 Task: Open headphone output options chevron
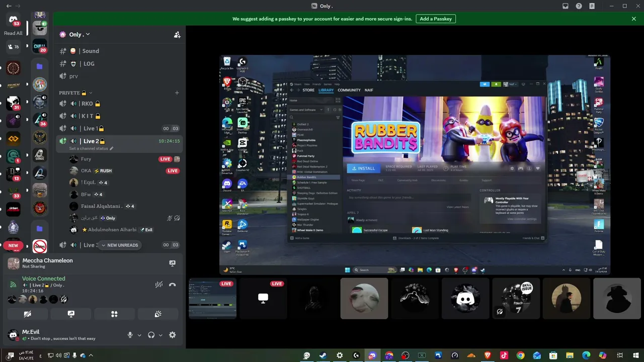tap(160, 335)
